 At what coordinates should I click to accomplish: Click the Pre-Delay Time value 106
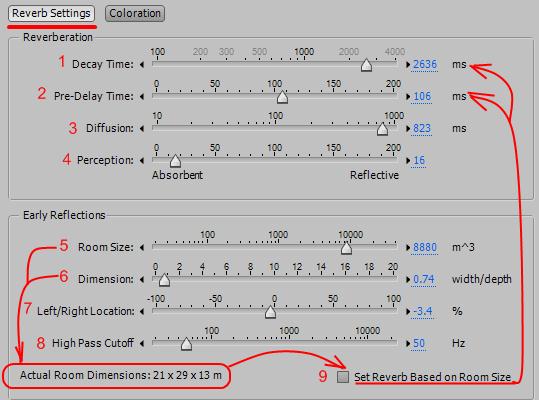[x=422, y=96]
